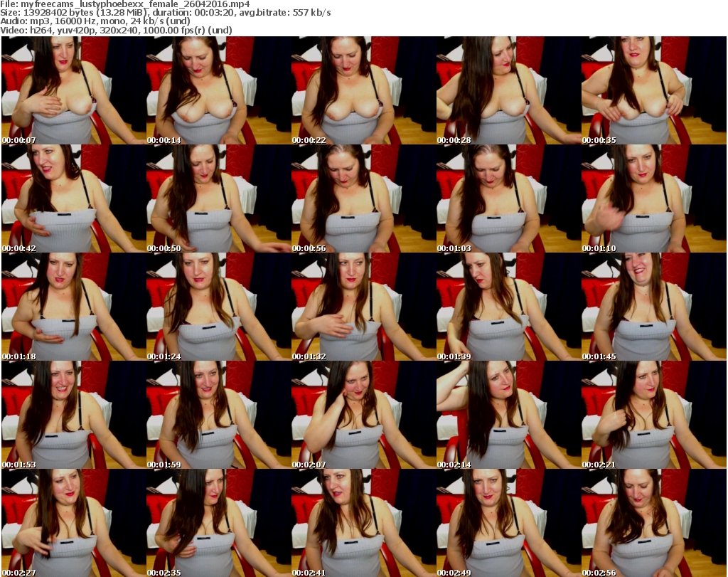The height and width of the screenshot is (577, 728).
Task: Select the frame at 00:01:18
Action: click(74, 307)
